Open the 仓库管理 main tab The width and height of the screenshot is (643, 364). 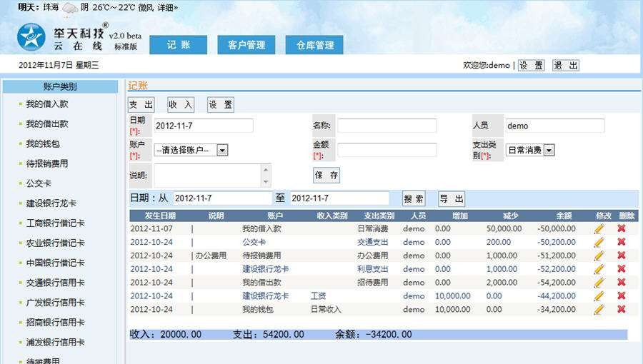tap(314, 45)
